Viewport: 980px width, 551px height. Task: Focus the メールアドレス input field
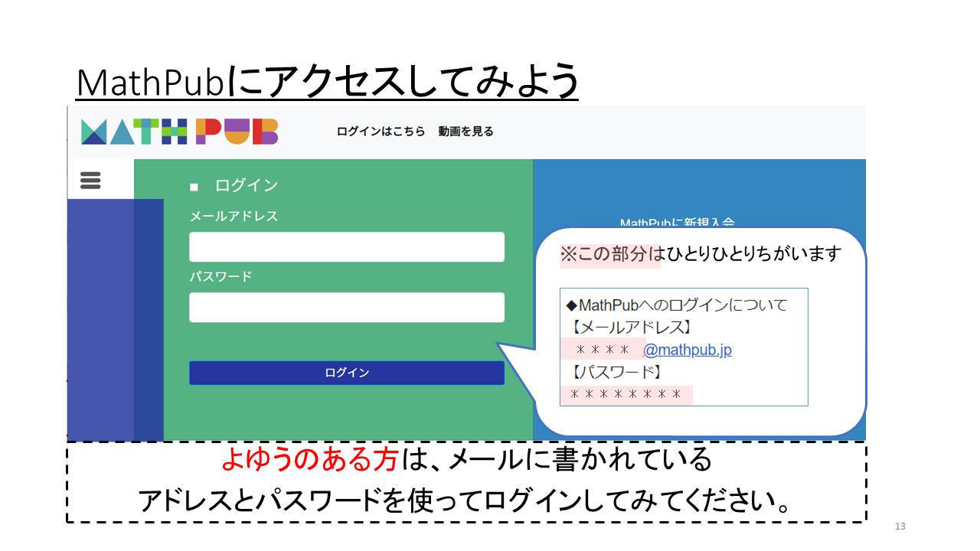tap(347, 247)
